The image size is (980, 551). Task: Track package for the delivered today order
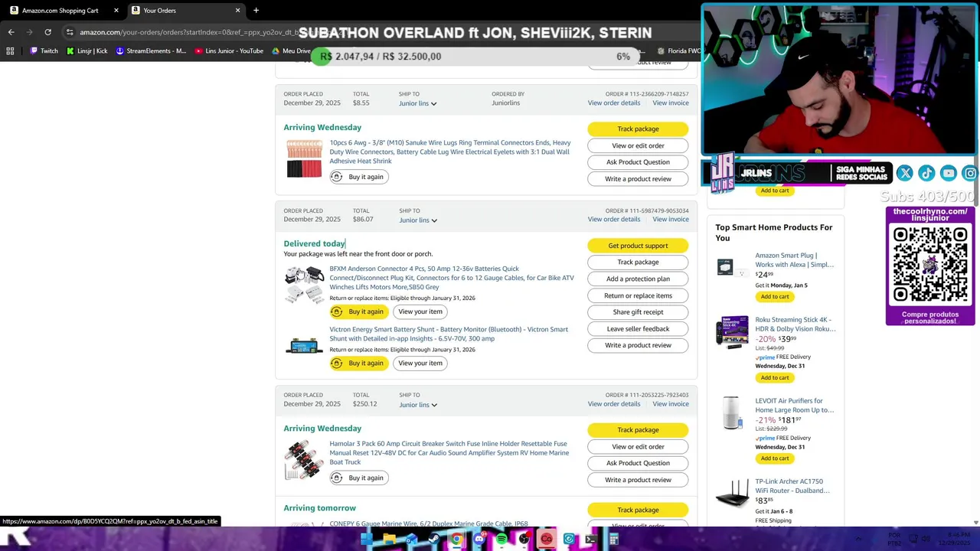pyautogui.click(x=638, y=262)
